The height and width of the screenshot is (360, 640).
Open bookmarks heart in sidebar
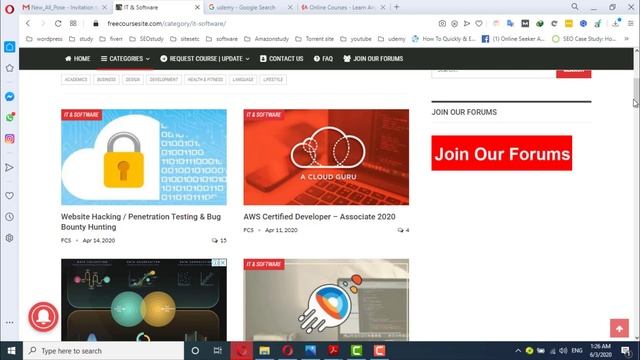click(x=9, y=196)
